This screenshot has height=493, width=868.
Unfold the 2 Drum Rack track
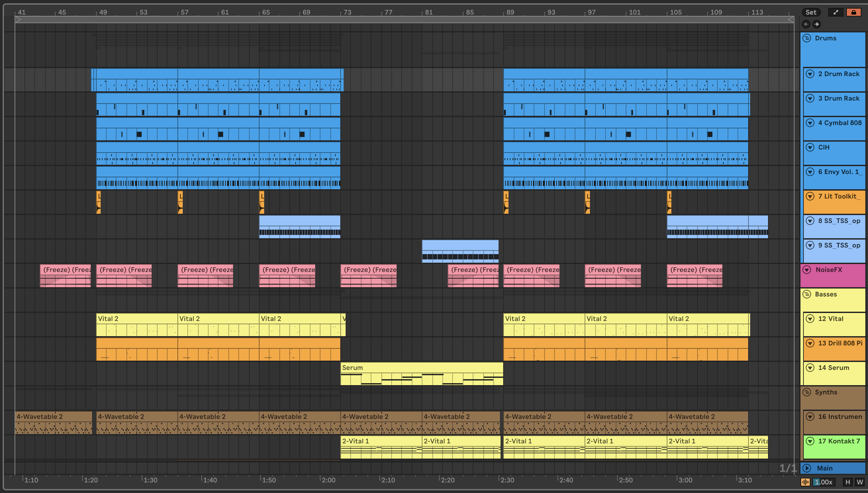(x=810, y=74)
